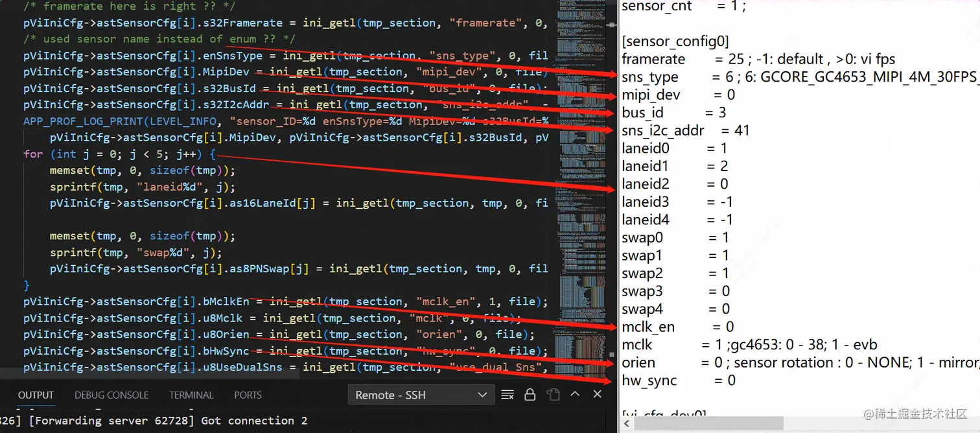Click the APP_PROF_LOG_PRINT code line
Image resolution: width=980 pixels, height=433 pixels.
coord(286,121)
